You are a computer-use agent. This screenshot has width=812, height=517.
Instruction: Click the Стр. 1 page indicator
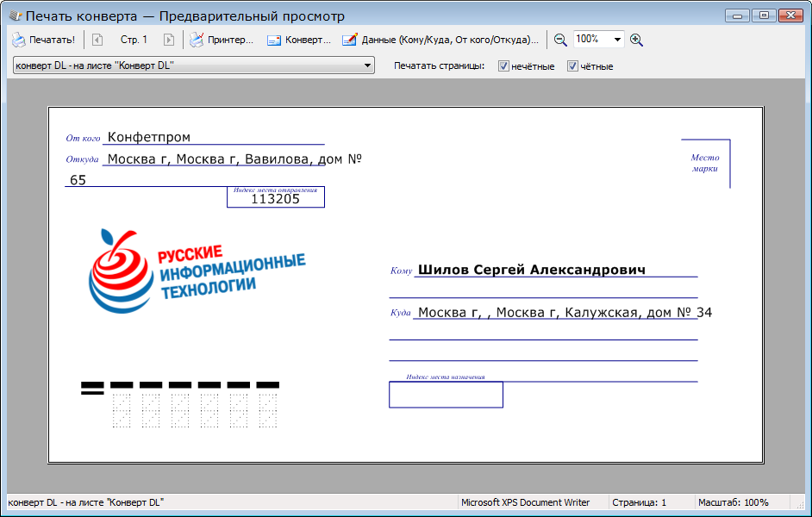(134, 40)
